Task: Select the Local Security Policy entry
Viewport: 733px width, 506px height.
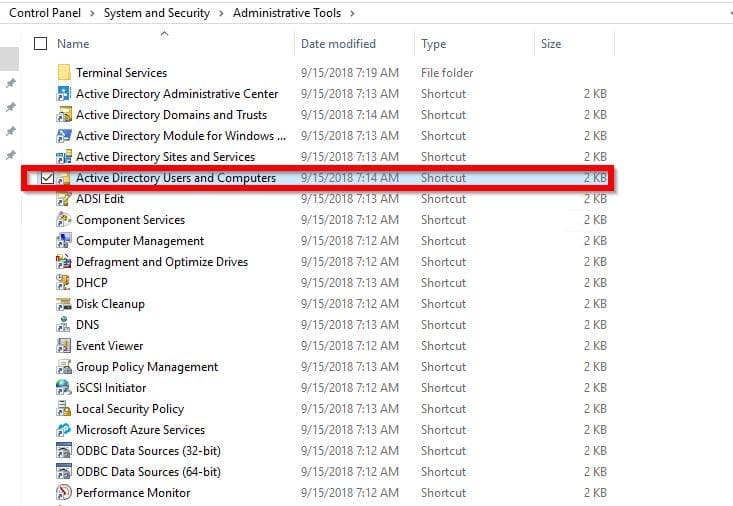Action: pyautogui.click(x=130, y=409)
